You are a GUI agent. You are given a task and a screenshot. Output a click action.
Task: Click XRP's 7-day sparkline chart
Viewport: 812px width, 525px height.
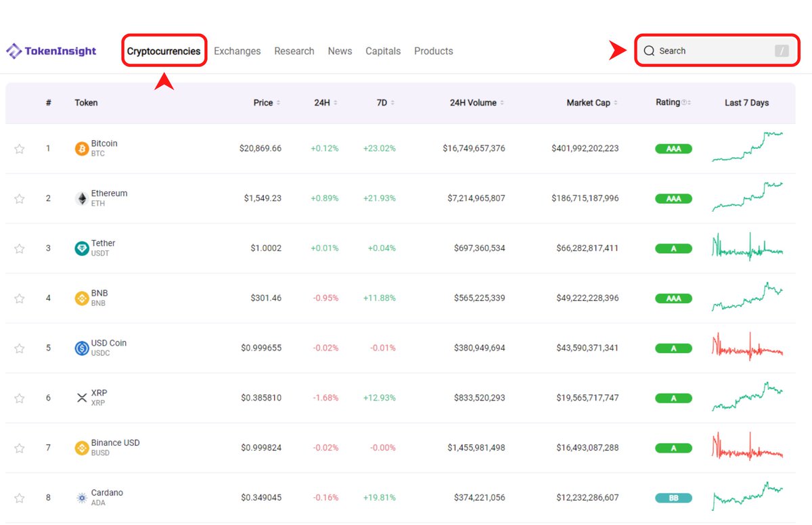pyautogui.click(x=747, y=396)
